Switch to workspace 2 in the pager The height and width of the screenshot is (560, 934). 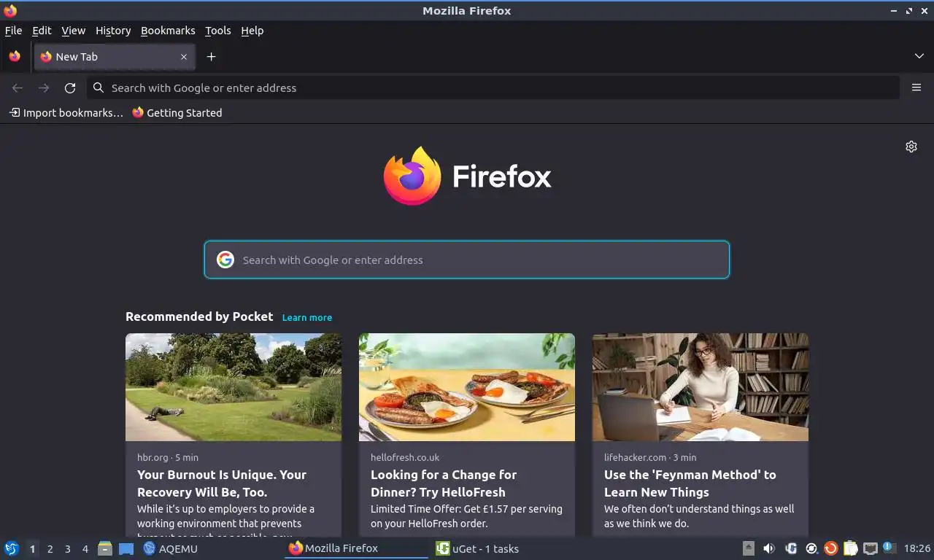(x=50, y=549)
